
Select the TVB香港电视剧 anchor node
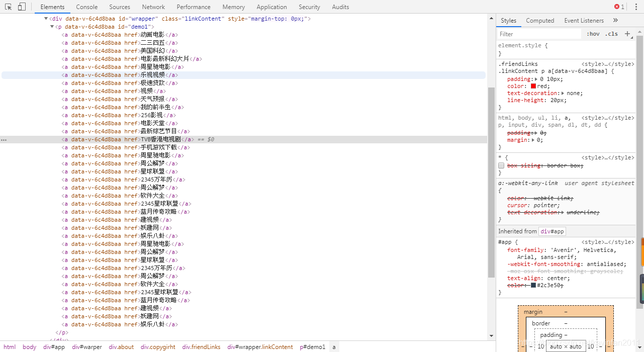[x=128, y=139]
